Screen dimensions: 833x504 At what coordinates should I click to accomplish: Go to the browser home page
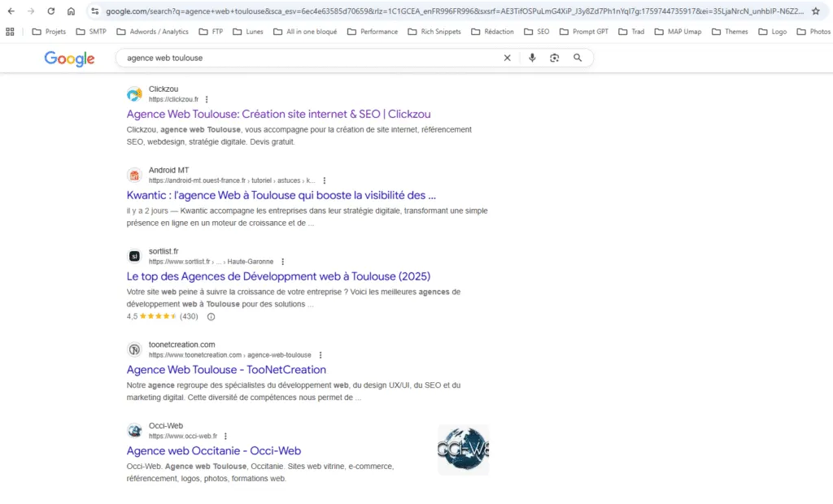point(71,11)
